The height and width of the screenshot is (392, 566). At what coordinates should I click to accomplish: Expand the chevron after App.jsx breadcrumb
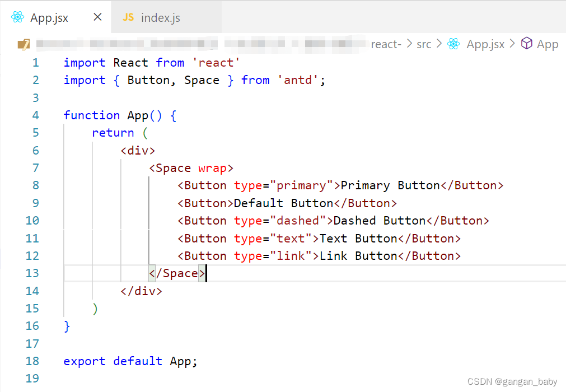(x=512, y=44)
